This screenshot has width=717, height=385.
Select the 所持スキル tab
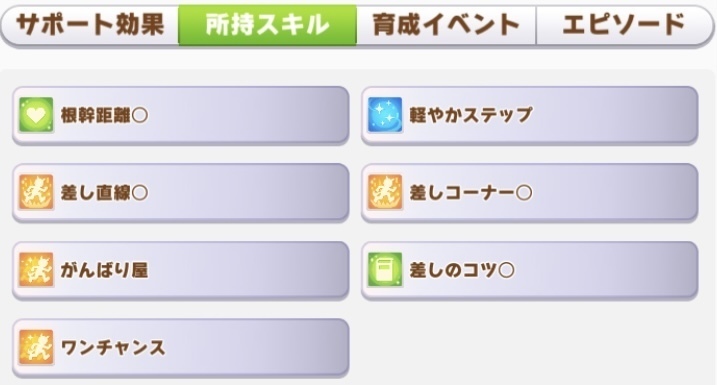tap(268, 25)
